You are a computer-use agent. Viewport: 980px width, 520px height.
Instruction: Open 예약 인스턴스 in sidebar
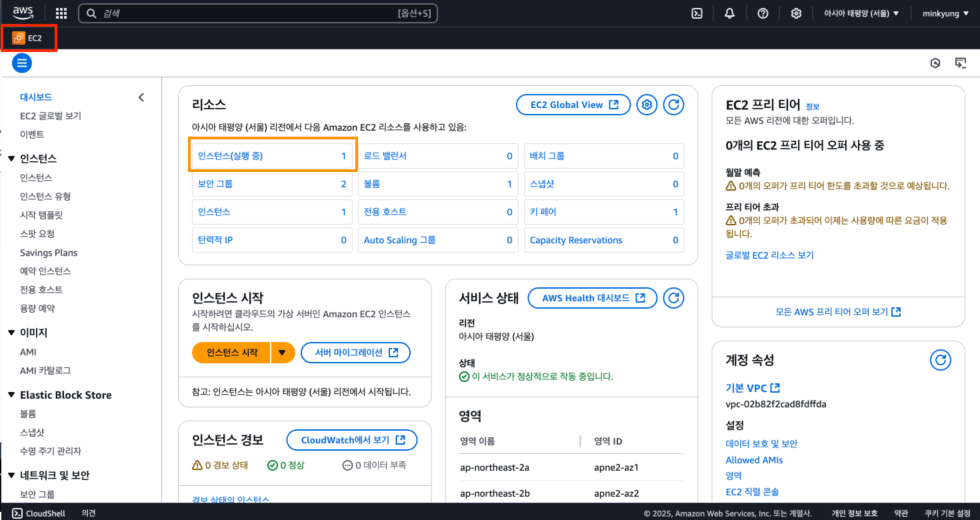[45, 271]
